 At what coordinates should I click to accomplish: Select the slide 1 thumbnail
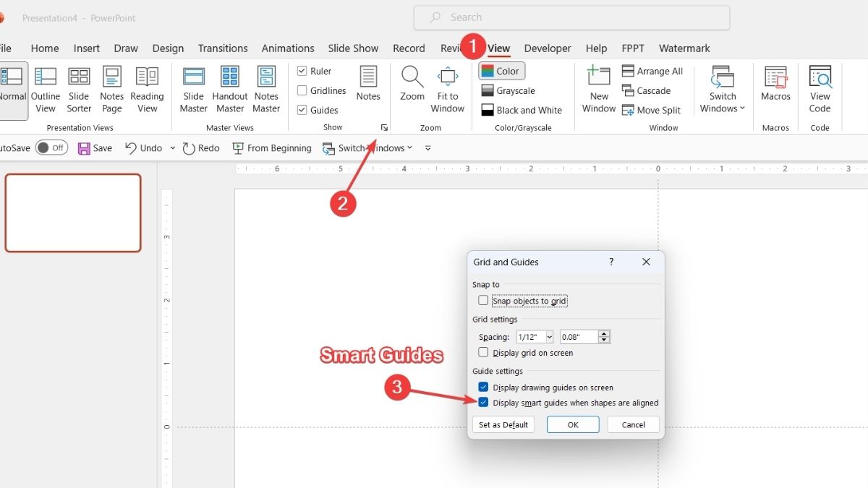(x=73, y=213)
